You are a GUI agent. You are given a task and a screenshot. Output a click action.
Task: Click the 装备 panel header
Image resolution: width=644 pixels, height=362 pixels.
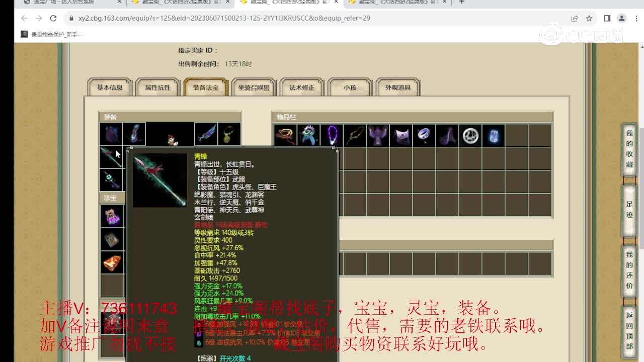pos(170,117)
